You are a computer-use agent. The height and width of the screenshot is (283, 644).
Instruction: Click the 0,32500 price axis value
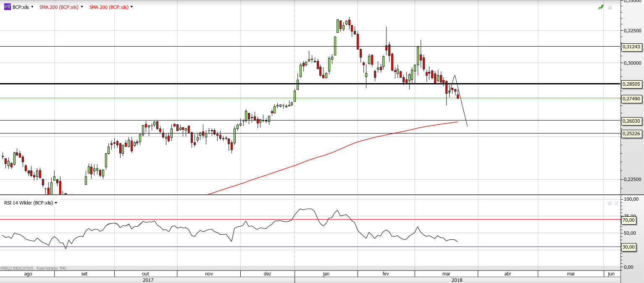tap(632, 31)
